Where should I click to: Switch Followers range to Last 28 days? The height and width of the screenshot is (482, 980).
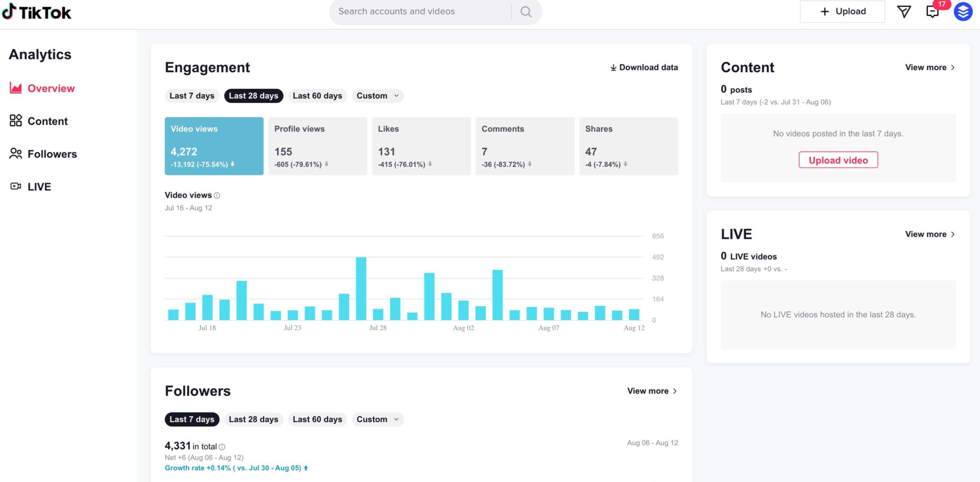pyautogui.click(x=253, y=419)
